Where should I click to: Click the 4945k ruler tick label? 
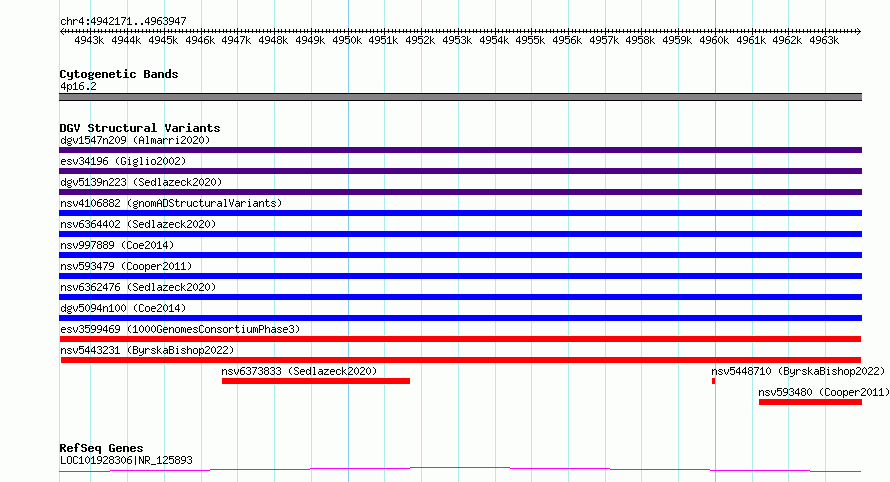tap(163, 40)
